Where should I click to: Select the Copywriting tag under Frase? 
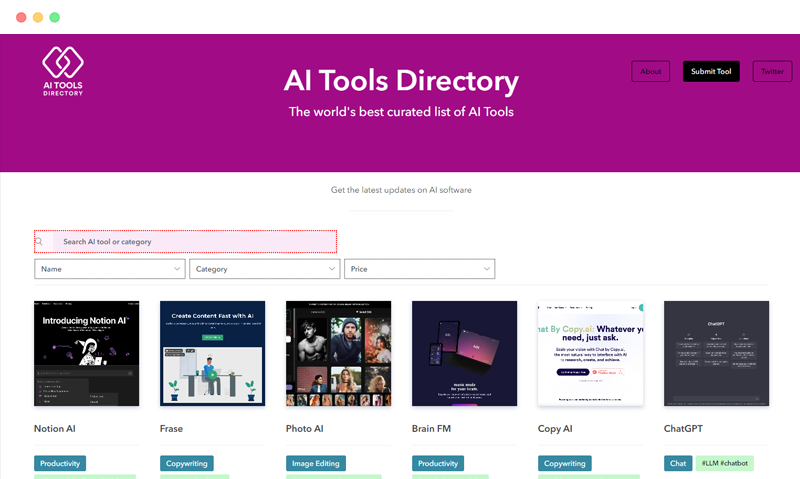[187, 463]
